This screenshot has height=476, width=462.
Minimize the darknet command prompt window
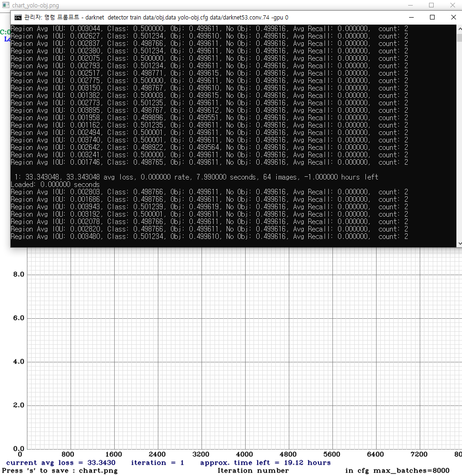point(411,17)
